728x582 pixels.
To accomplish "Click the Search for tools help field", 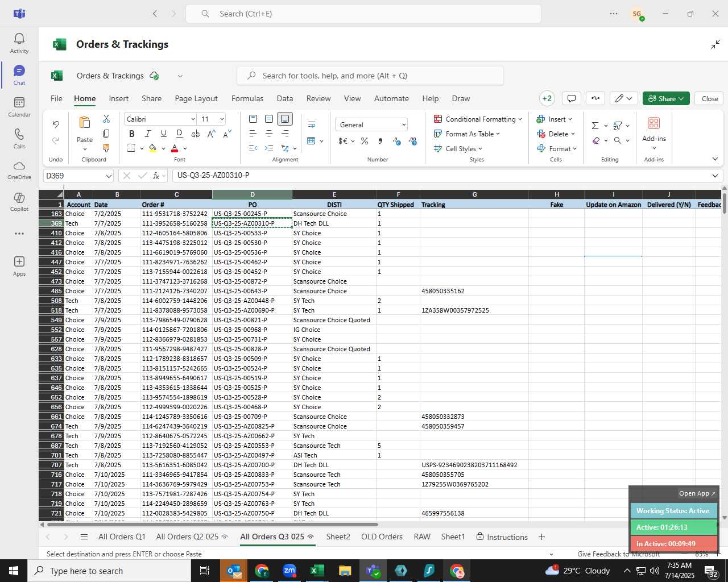I will [370, 76].
